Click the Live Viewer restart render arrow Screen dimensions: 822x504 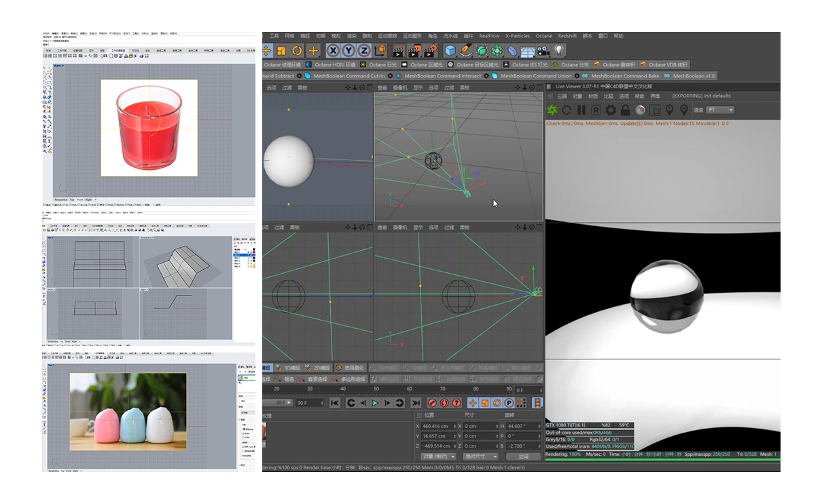point(567,109)
